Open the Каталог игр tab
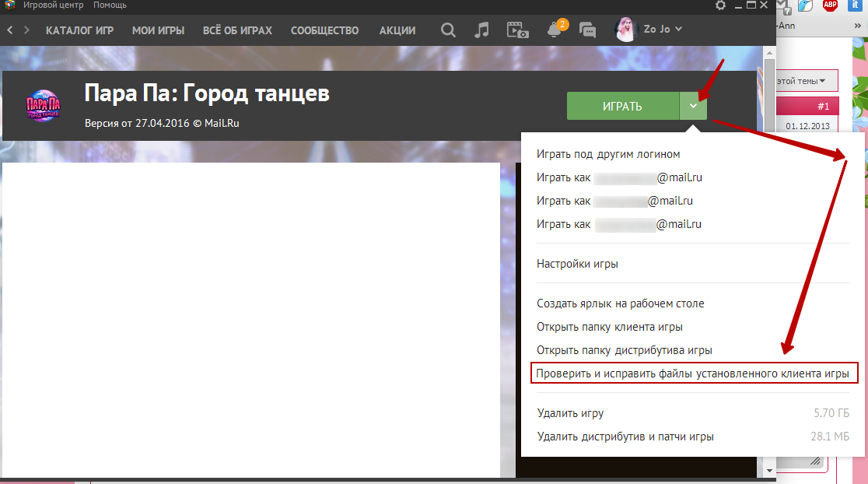This screenshot has height=484, width=868. tap(80, 30)
